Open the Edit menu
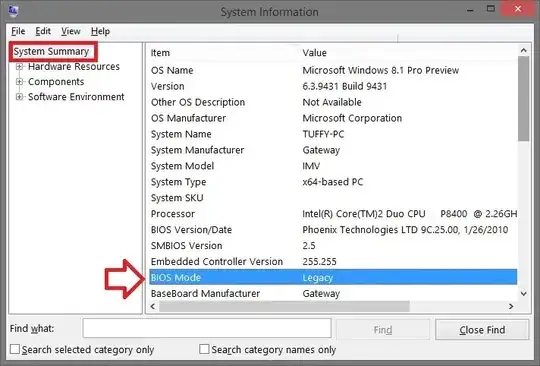This screenshot has width=540, height=366. (43, 31)
